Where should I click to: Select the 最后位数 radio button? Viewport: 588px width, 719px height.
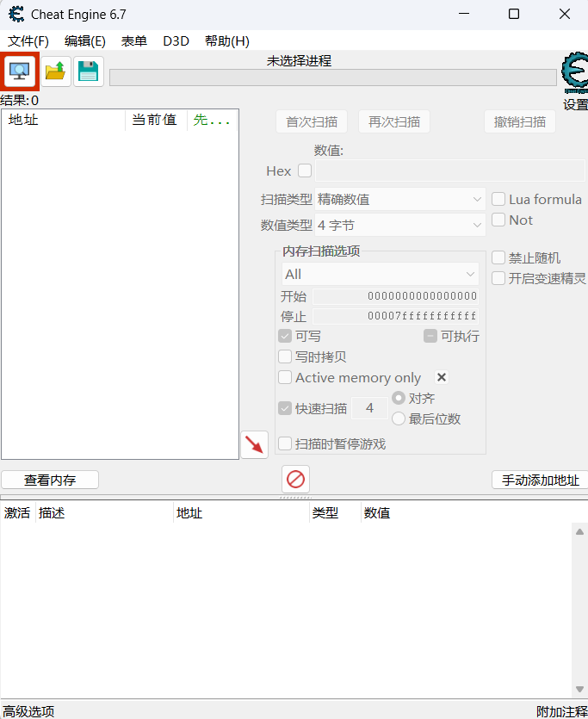(x=399, y=418)
